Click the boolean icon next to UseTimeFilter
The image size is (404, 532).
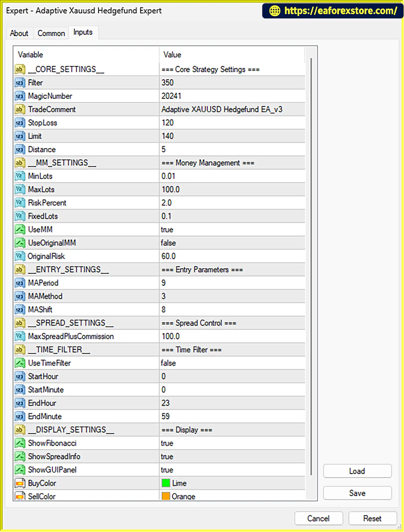coord(20,363)
